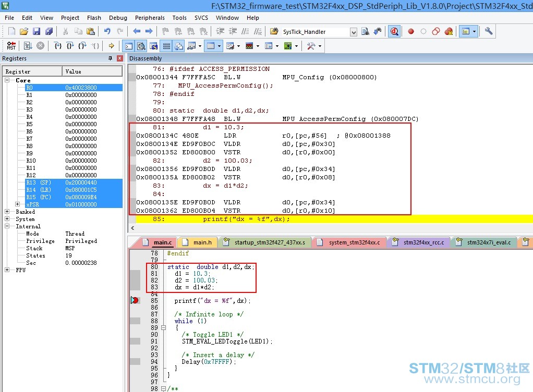Open the Serial Windows dropdown arrow
This screenshot has height=392, width=533.
pos(238,46)
